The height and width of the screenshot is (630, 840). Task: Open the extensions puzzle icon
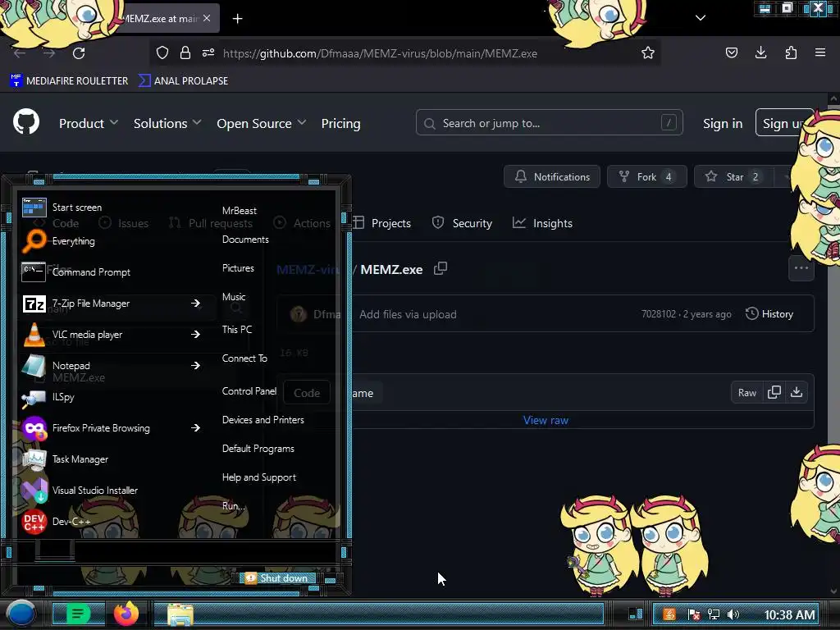coord(791,52)
